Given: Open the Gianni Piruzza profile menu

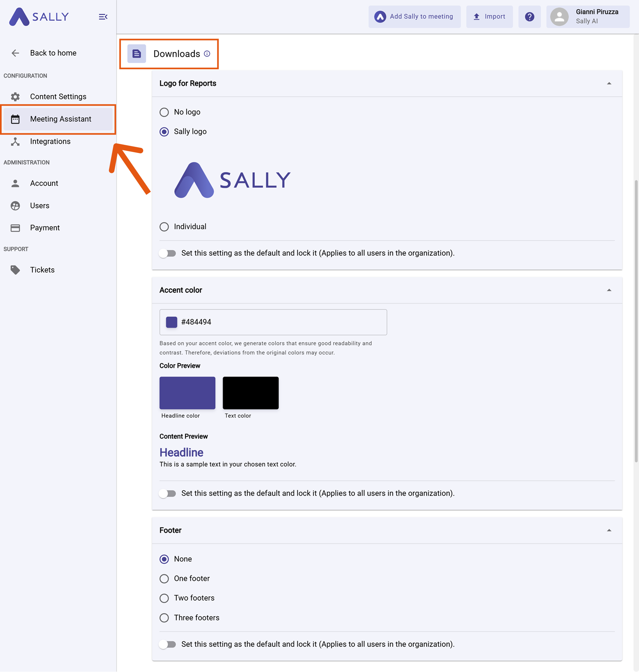Looking at the screenshot, I should [588, 17].
